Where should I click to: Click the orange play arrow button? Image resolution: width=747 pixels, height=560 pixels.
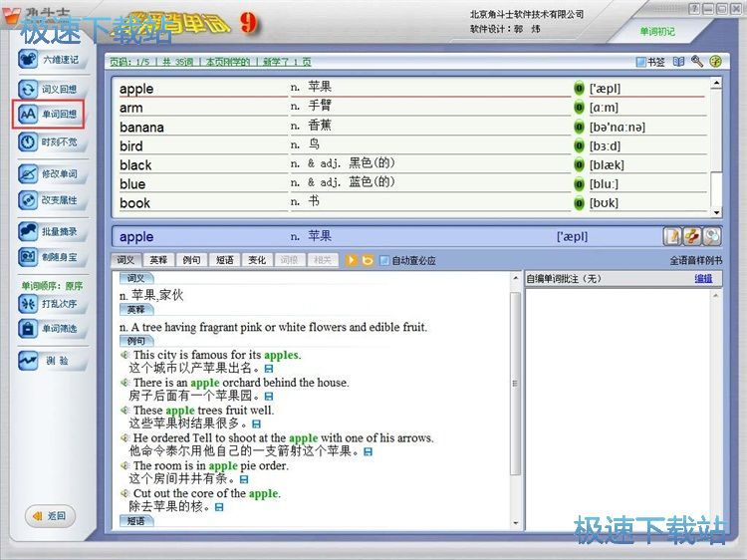point(352,260)
